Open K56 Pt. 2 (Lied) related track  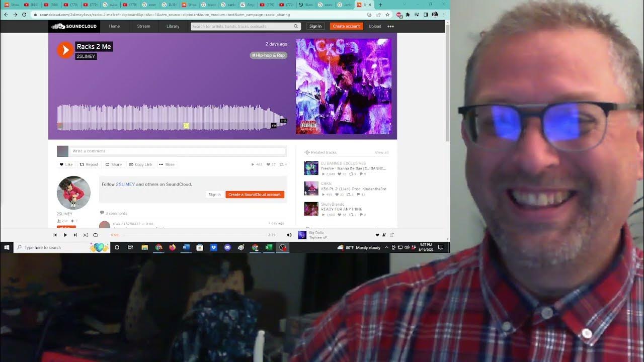[x=353, y=189]
